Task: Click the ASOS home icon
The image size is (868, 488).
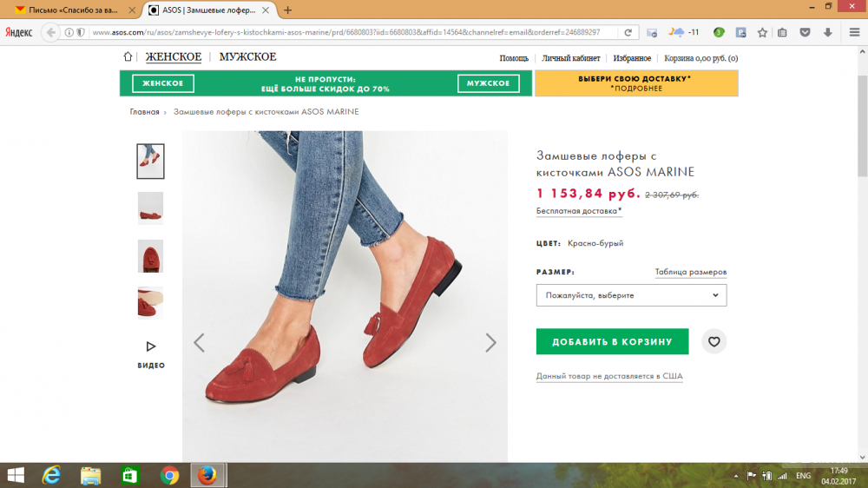Action: point(128,56)
